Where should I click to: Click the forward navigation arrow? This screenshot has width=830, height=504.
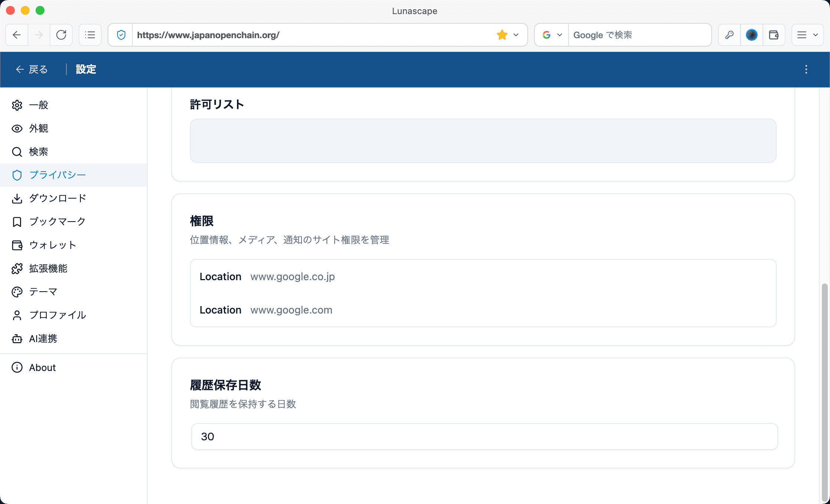coord(39,35)
